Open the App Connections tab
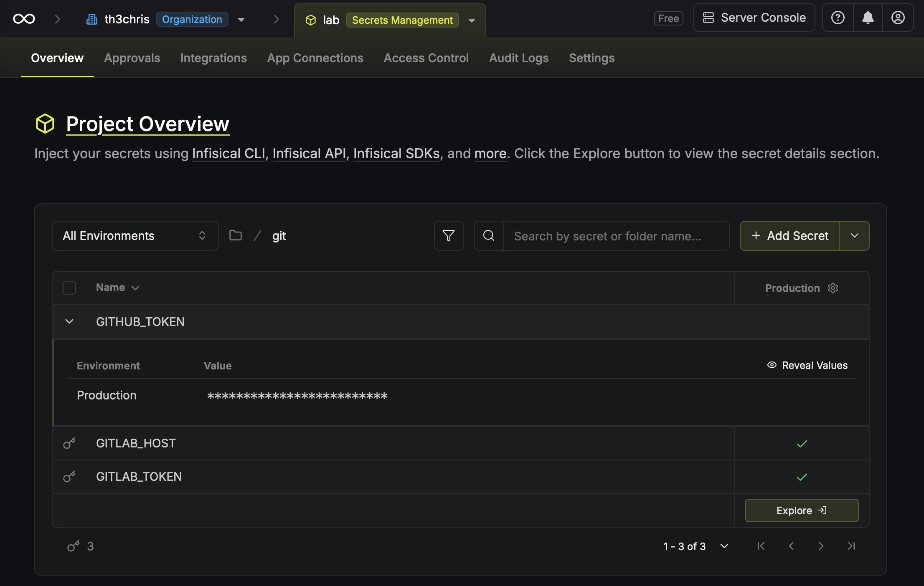This screenshot has width=924, height=586. [315, 58]
